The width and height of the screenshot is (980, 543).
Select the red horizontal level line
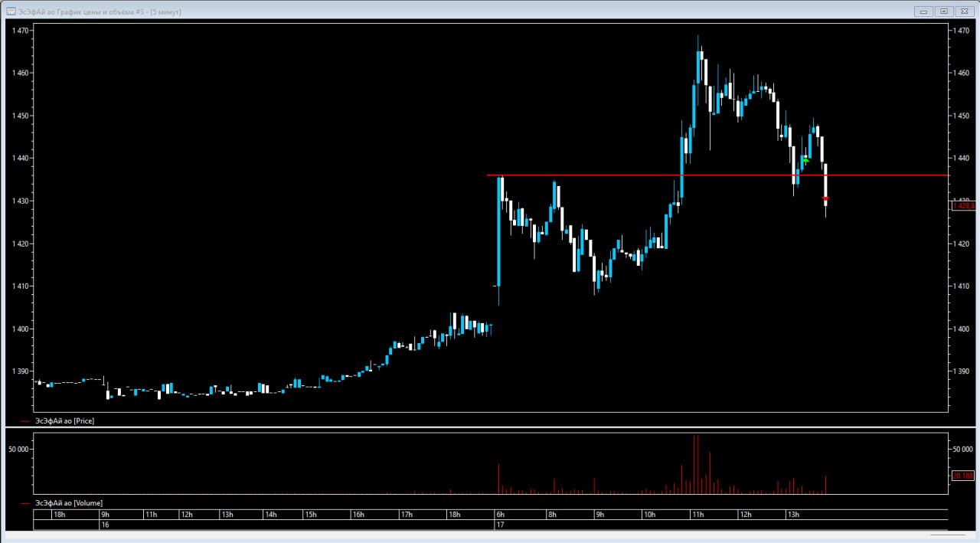(x=717, y=175)
